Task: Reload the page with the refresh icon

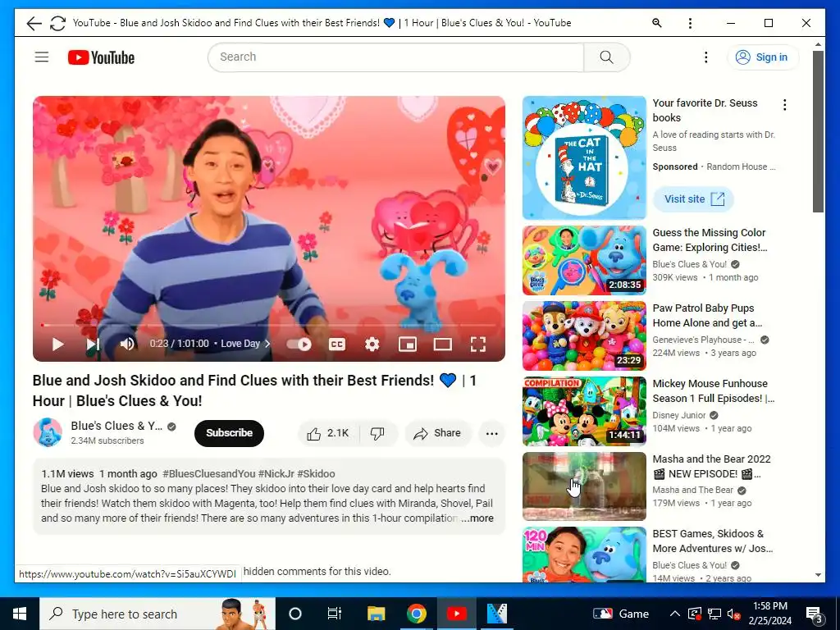Action: pyautogui.click(x=57, y=23)
